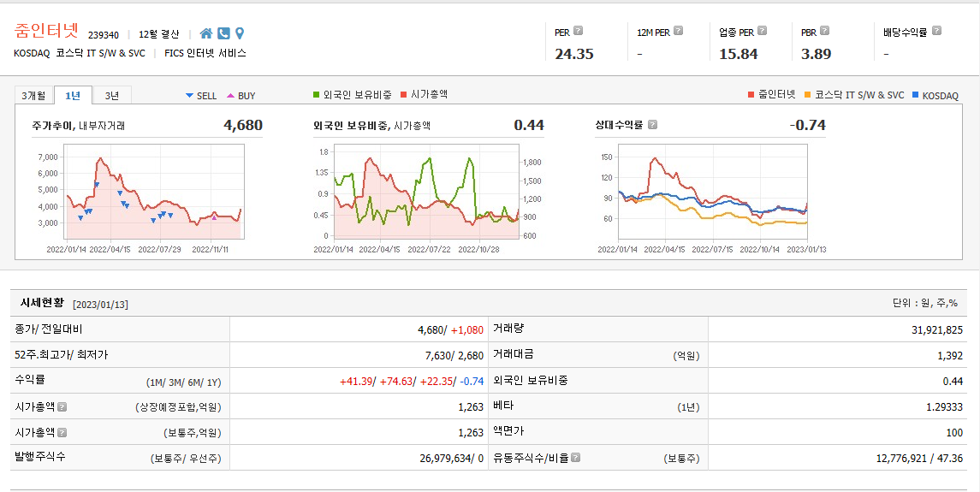980x492 pixels.
Task: Open help icon next to PBR
Action: [824, 30]
